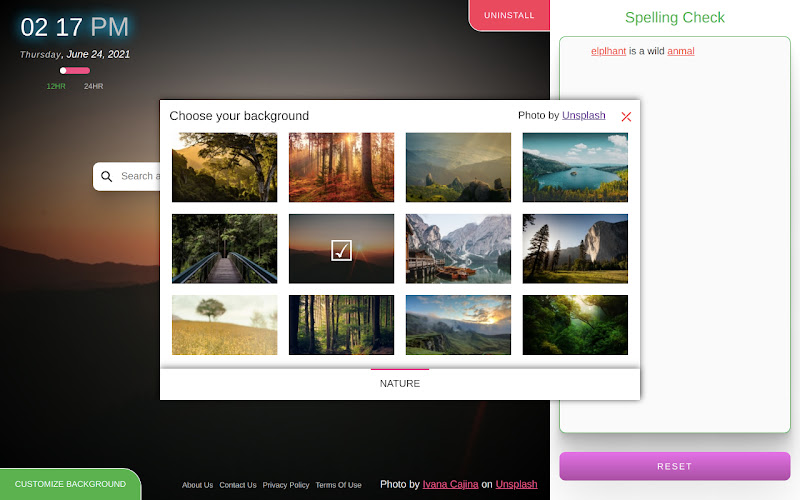
Task: Choose the misty valley with rocks thumbnail
Action: tap(458, 167)
